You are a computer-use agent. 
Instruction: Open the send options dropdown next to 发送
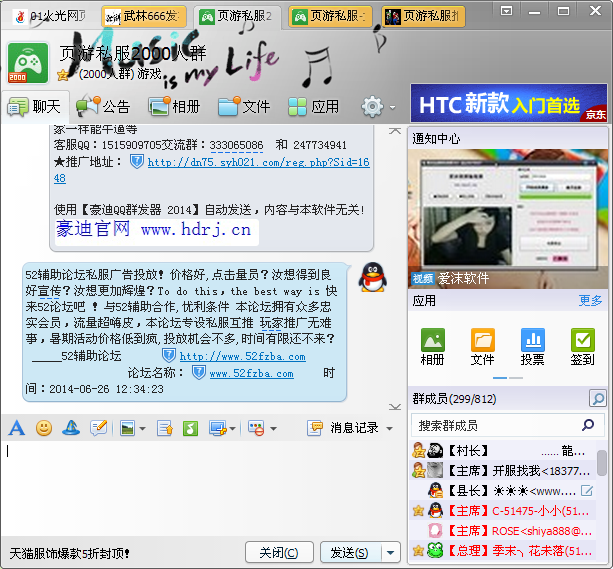(390, 553)
